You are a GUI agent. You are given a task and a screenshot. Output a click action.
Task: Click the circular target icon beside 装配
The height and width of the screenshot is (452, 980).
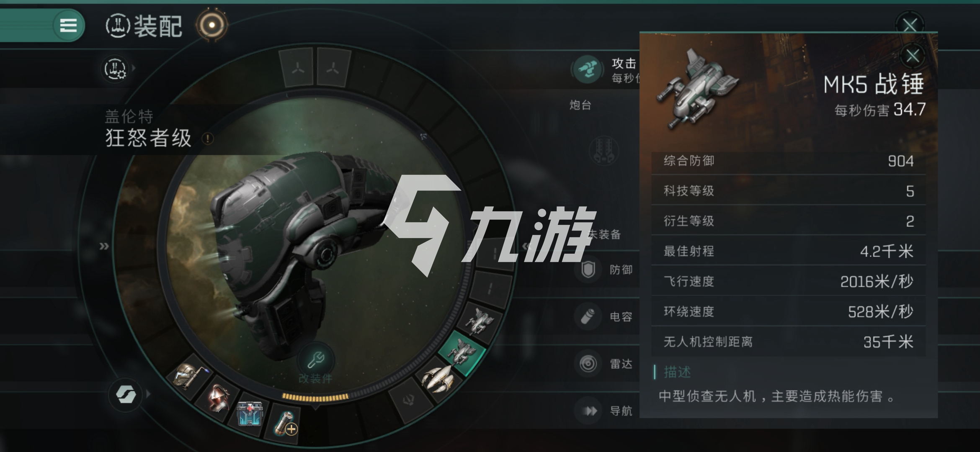coord(212,25)
